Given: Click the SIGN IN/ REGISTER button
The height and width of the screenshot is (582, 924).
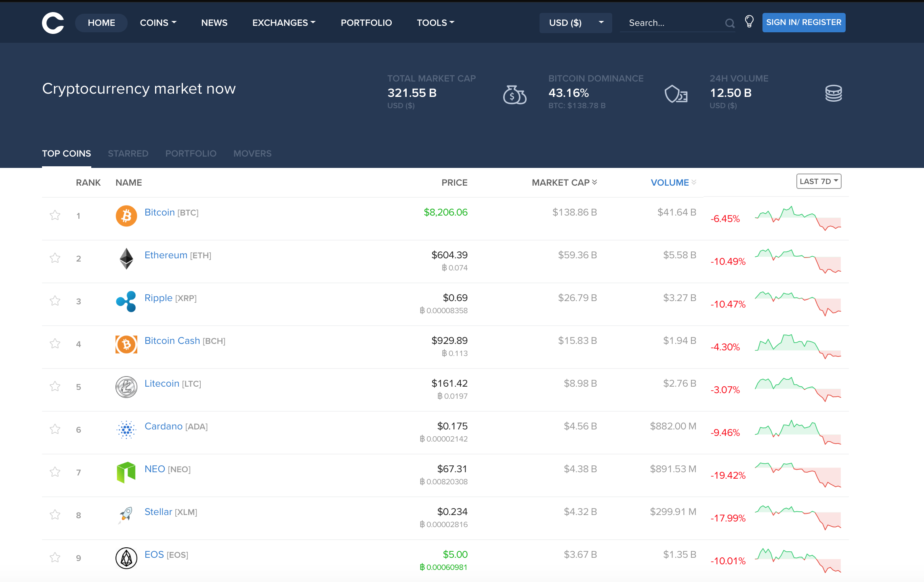Looking at the screenshot, I should [x=803, y=22].
